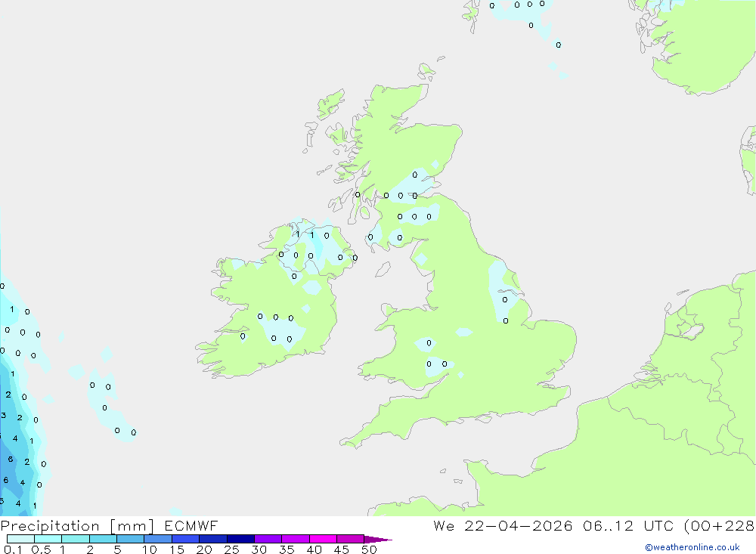
Task: Select the 40–45 mm magenta swatch
Action: [x=323, y=539]
